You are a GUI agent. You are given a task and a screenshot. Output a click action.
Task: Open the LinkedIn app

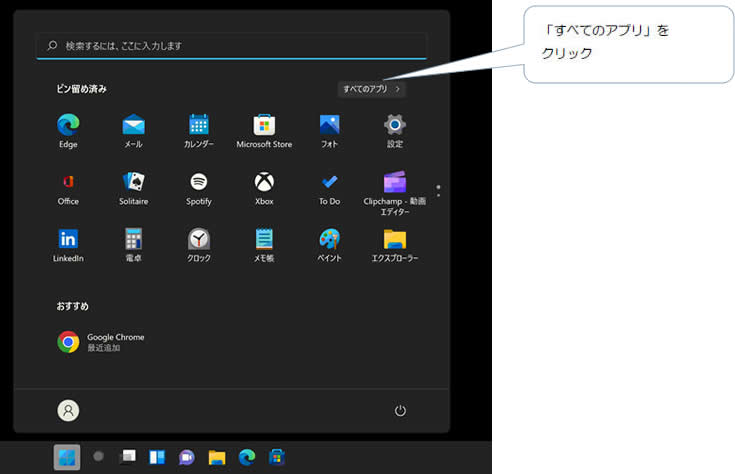pos(68,245)
